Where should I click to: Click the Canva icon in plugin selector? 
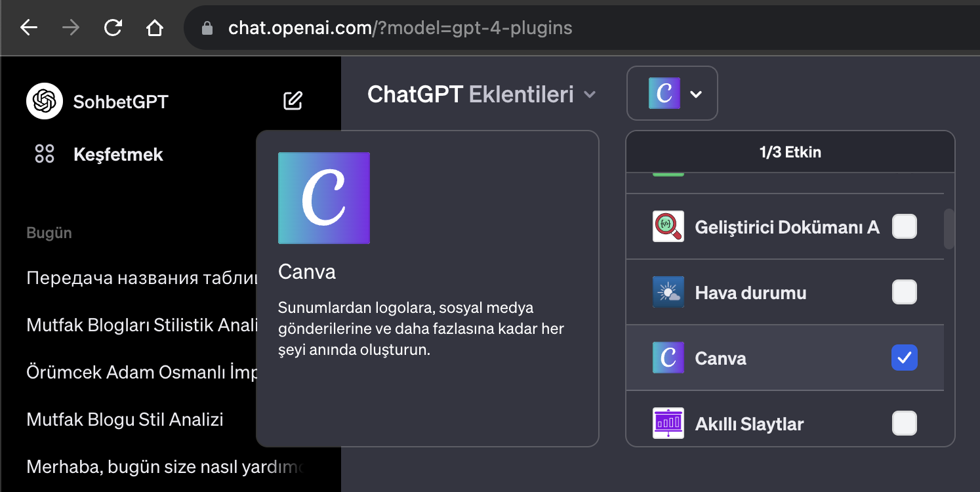(x=664, y=94)
